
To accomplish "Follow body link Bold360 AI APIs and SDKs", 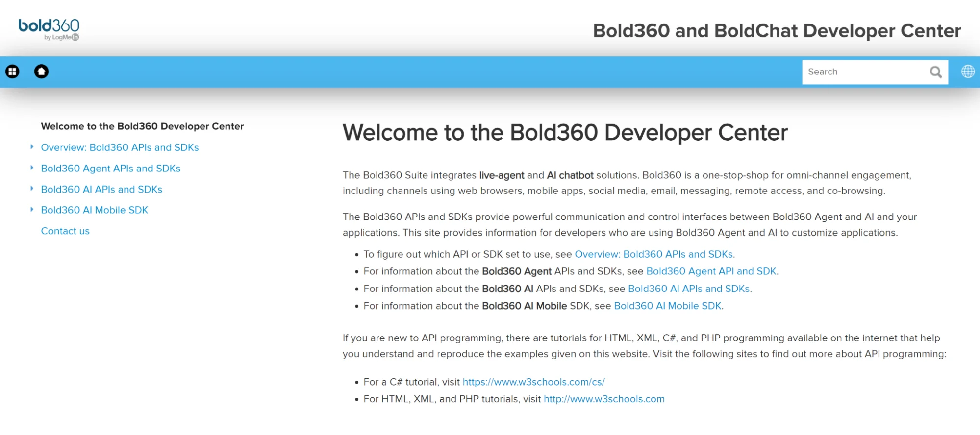I will [689, 289].
